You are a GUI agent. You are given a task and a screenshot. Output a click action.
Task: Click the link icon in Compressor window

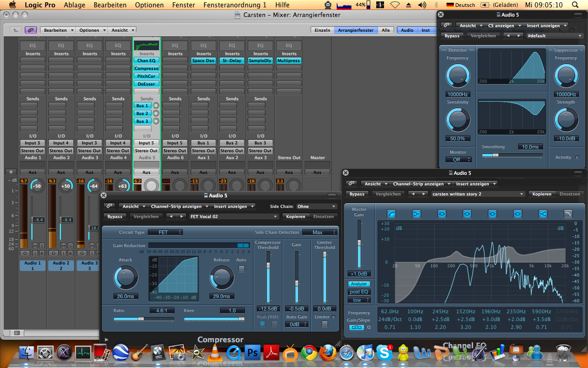[109, 206]
